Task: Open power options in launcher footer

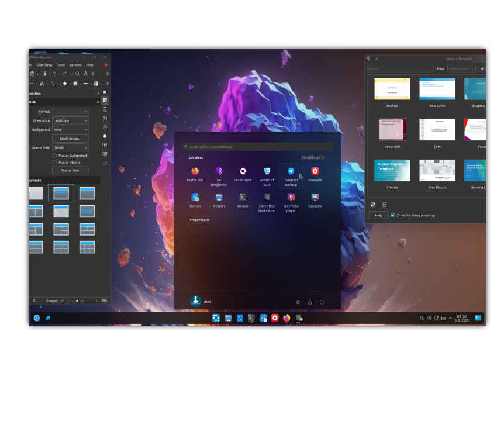Action: tap(322, 302)
